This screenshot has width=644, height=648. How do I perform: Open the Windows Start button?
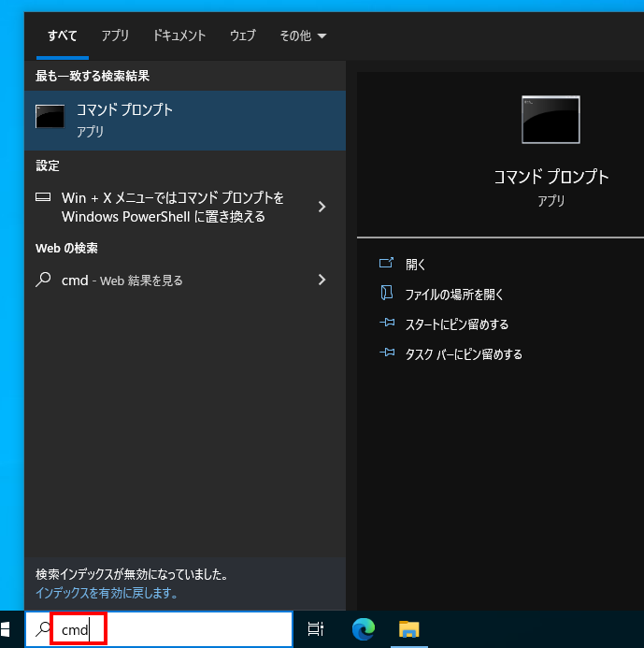pos(5,629)
